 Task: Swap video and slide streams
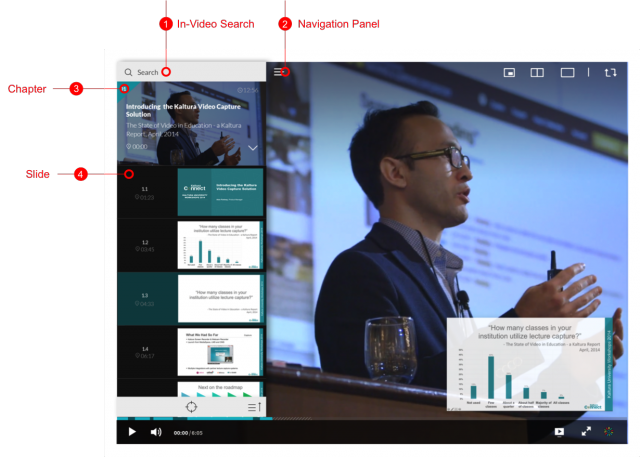tap(610, 72)
